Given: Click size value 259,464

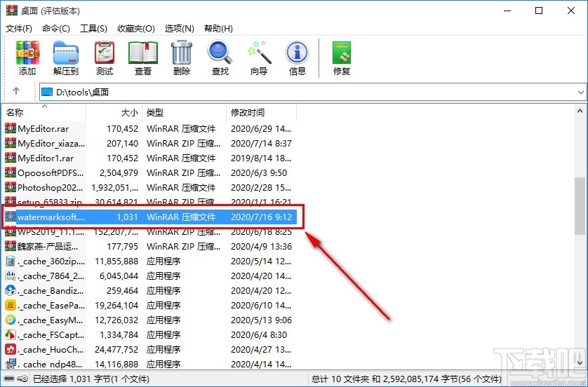Looking at the screenshot, I should coord(123,290).
